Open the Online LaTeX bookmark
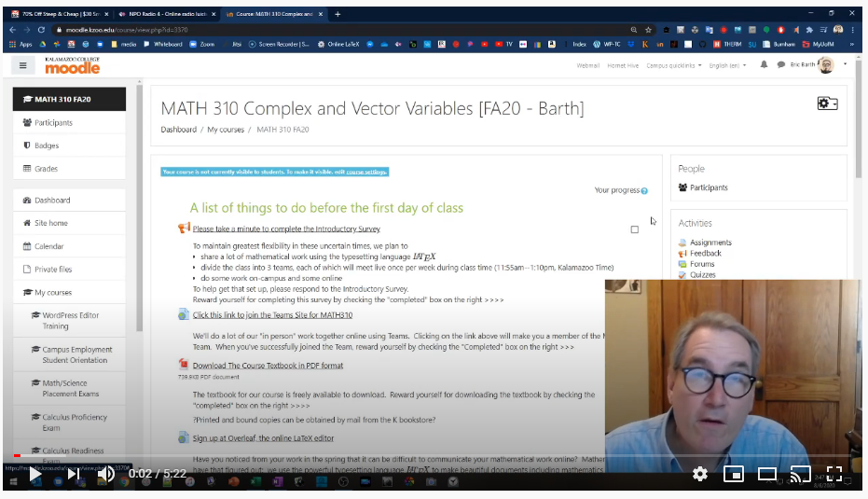This screenshot has width=868, height=499. (x=338, y=45)
